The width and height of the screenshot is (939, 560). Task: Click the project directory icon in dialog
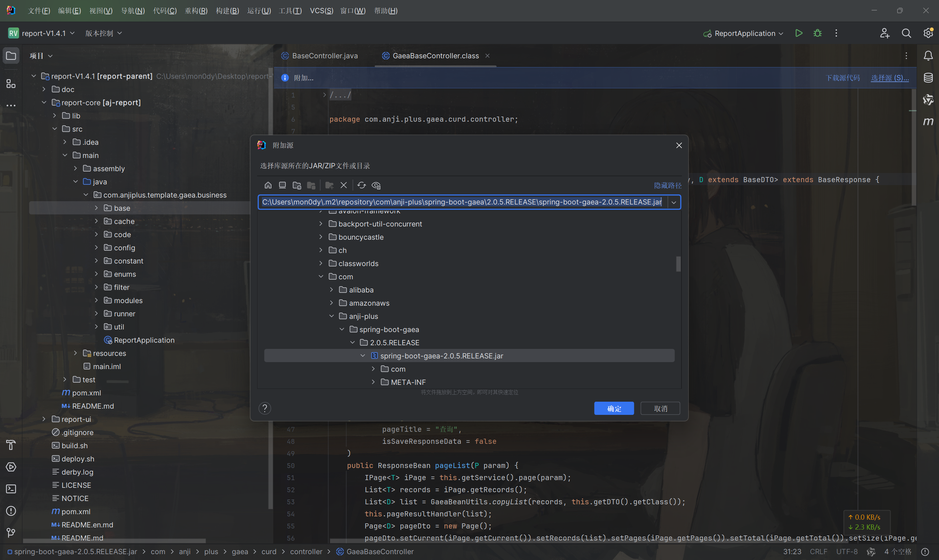pyautogui.click(x=297, y=185)
